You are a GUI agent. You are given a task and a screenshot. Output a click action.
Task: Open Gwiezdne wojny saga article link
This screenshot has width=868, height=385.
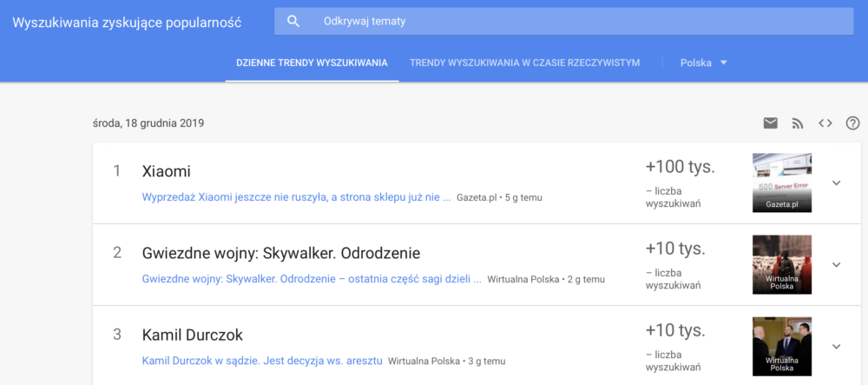point(312,279)
